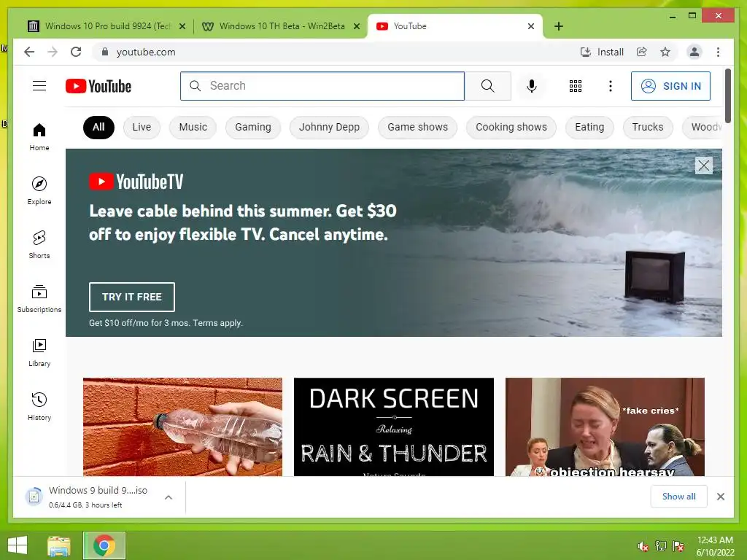Viewport: 747px width, 560px height.
Task: Open YouTube settings three-dot menu
Action: pyautogui.click(x=611, y=86)
